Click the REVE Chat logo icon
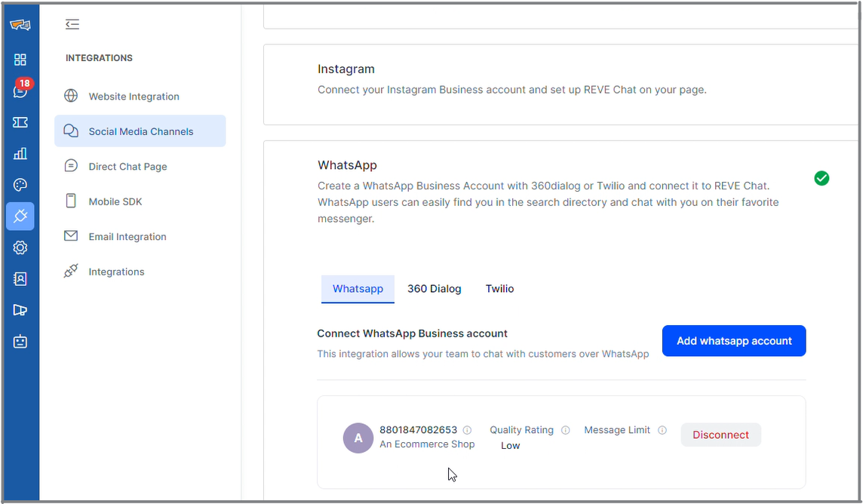 (x=20, y=25)
